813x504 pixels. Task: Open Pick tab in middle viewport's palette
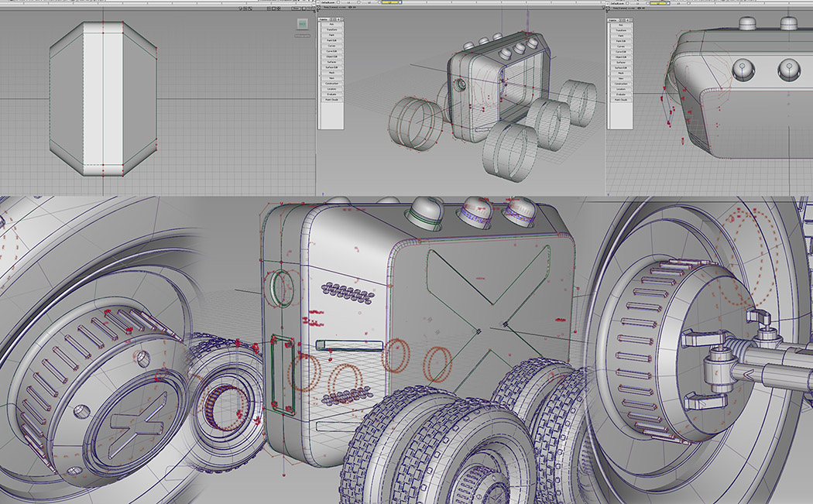click(331, 25)
